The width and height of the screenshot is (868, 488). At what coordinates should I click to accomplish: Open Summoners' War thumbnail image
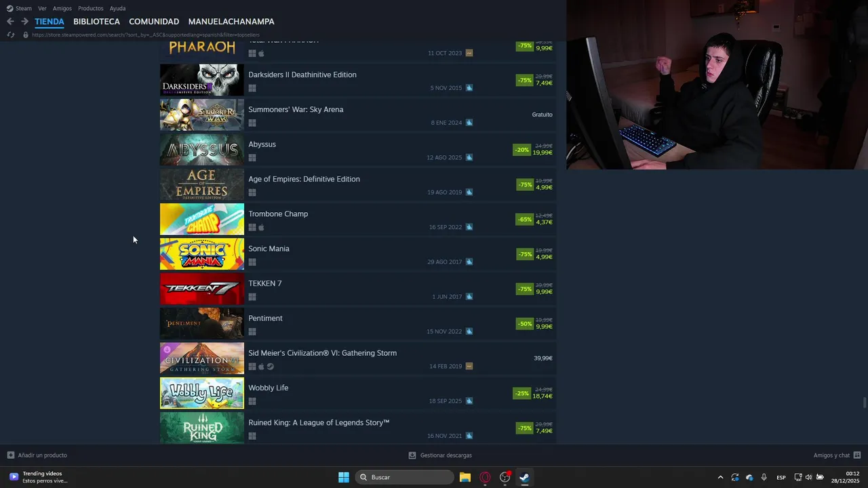coord(202,115)
